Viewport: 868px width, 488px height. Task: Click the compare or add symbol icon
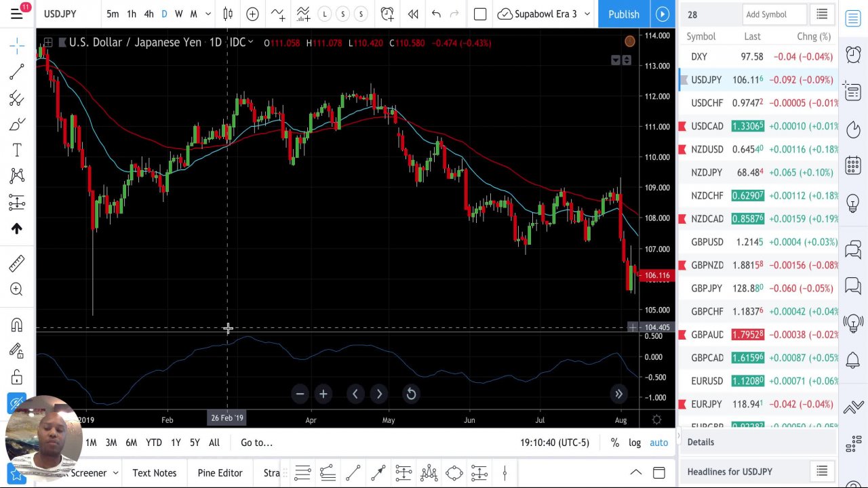click(x=252, y=14)
